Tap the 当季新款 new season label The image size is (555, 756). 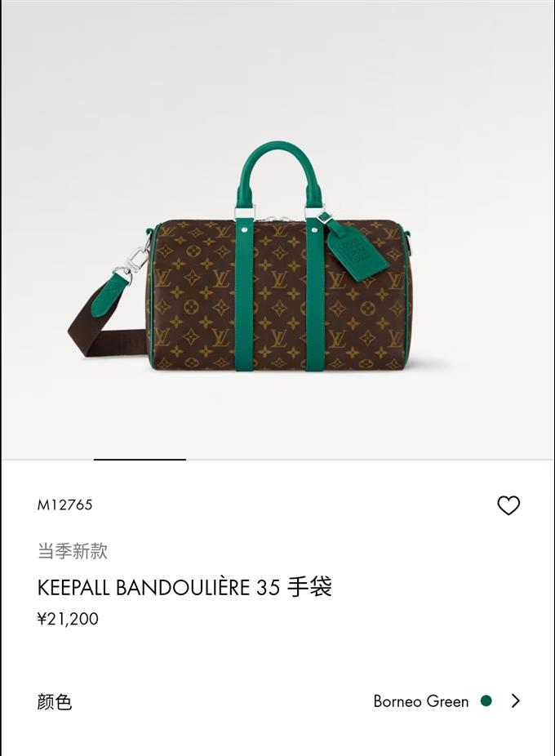click(73, 550)
